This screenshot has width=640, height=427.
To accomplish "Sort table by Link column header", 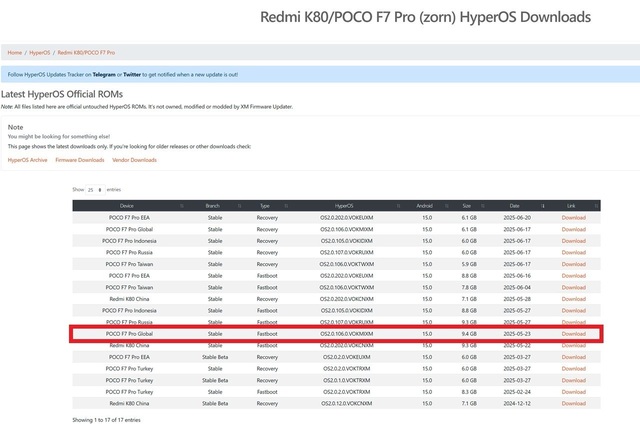I will pyautogui.click(x=573, y=205).
